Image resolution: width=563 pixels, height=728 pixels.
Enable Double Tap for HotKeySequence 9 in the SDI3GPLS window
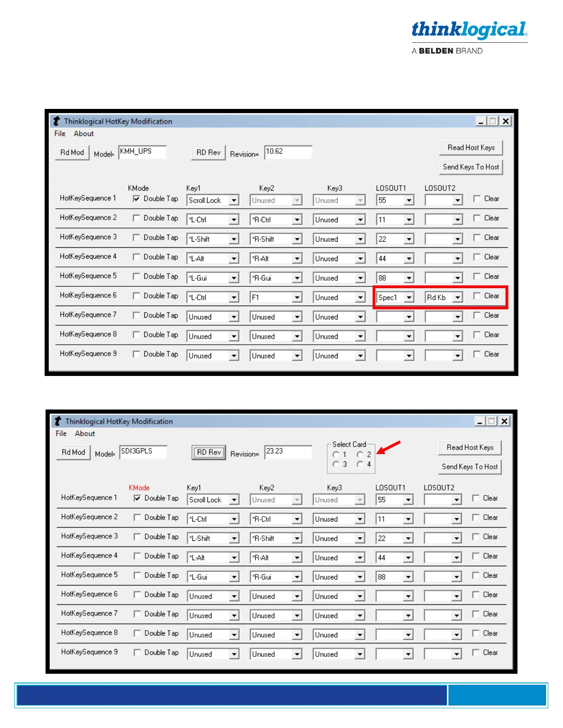(x=137, y=653)
